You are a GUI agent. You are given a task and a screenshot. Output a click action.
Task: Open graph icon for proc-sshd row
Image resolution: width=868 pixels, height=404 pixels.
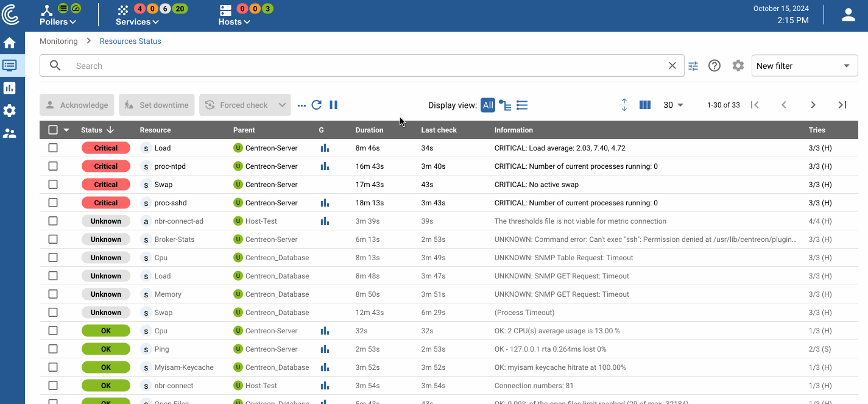pyautogui.click(x=325, y=203)
